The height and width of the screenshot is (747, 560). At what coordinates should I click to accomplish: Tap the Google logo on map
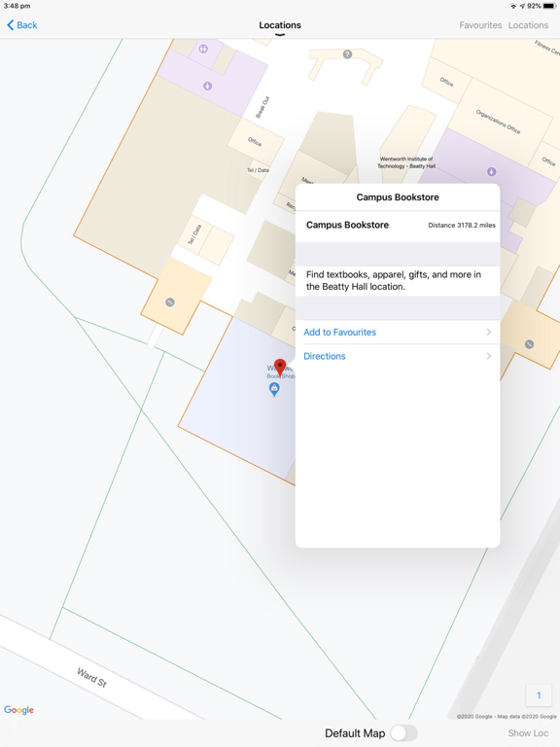tap(19, 710)
